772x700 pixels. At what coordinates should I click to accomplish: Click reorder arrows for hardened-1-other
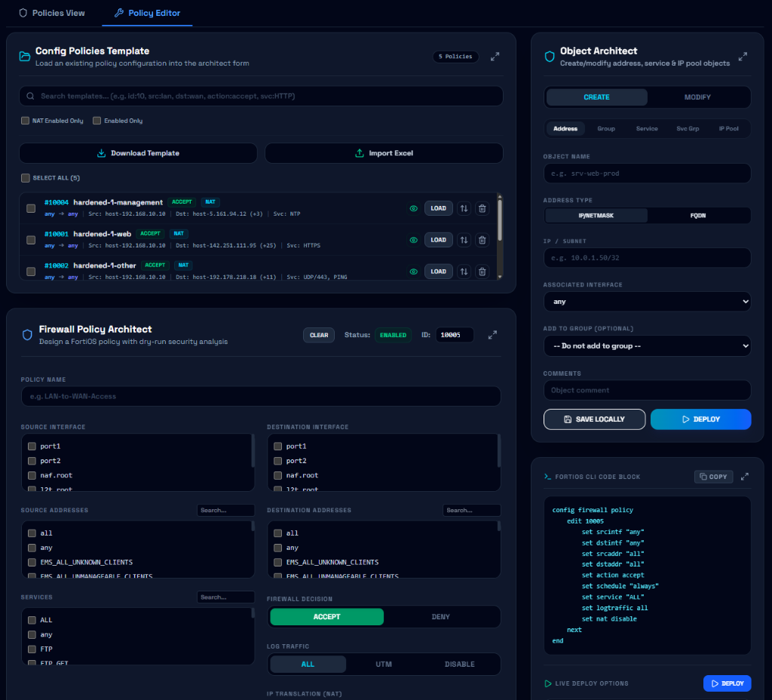tap(464, 272)
